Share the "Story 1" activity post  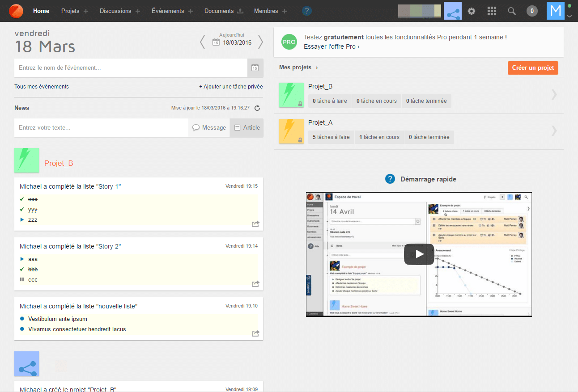255,224
